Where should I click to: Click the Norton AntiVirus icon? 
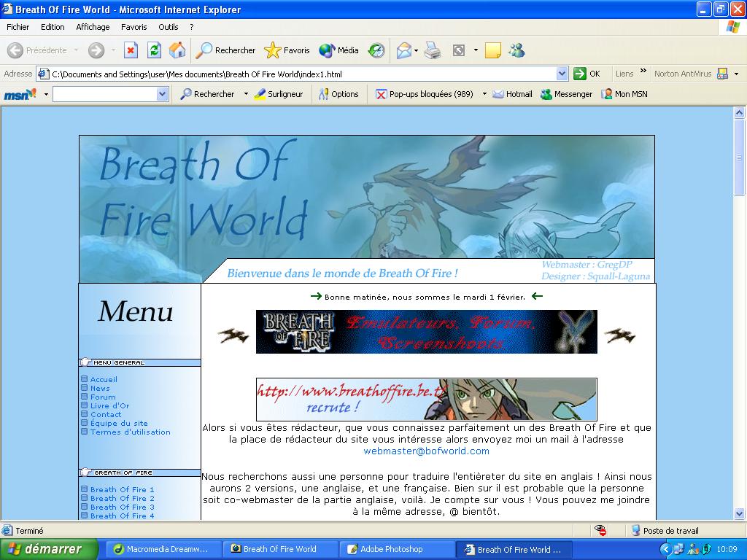pyautogui.click(x=723, y=74)
